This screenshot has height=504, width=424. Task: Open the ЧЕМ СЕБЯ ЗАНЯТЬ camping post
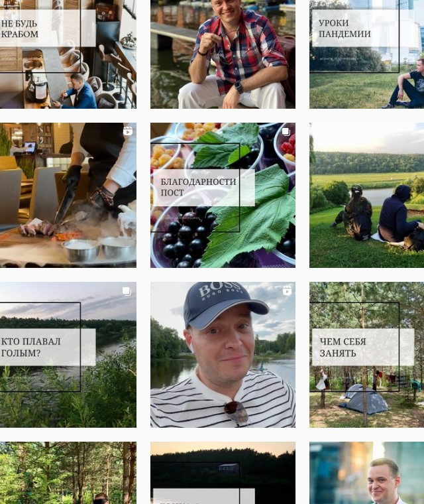pyautogui.click(x=366, y=355)
